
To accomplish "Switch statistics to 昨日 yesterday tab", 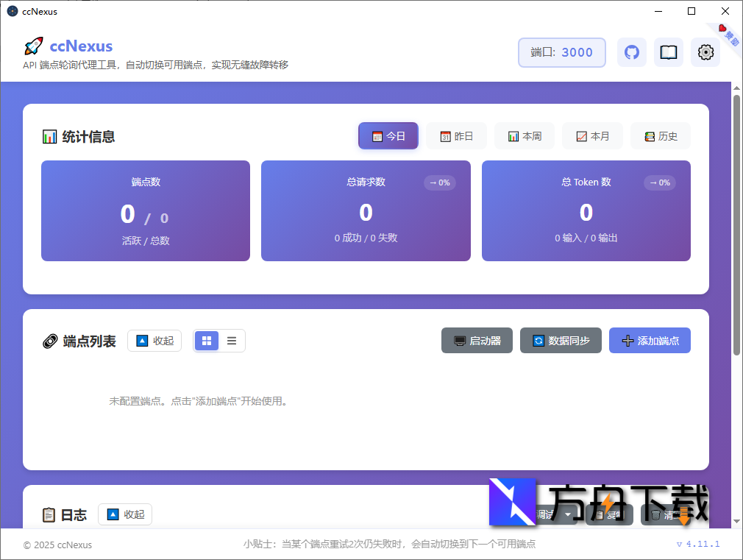I will coord(456,135).
